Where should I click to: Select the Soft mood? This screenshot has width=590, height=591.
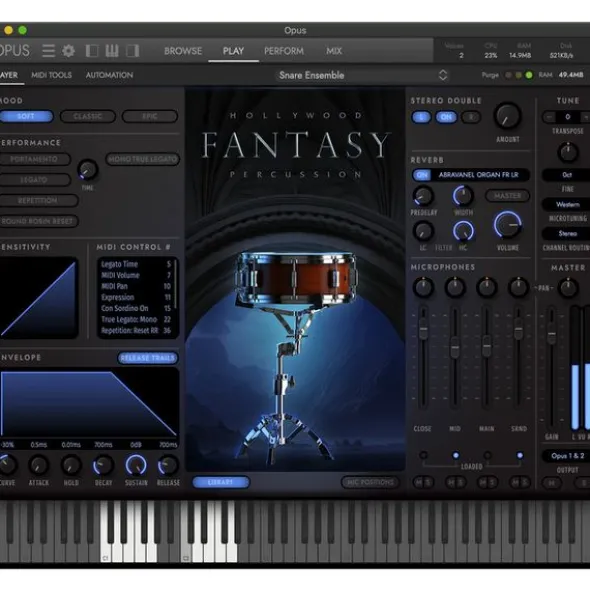tap(26, 116)
